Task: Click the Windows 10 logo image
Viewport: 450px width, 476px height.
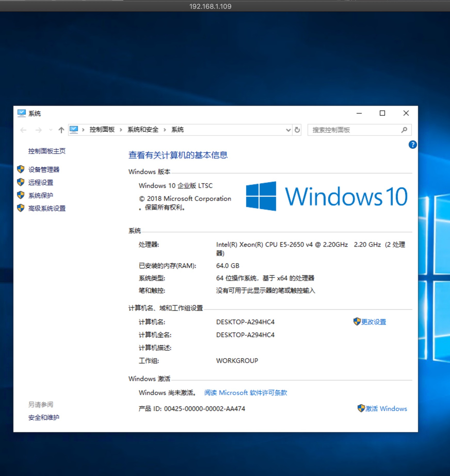Action: click(x=327, y=196)
